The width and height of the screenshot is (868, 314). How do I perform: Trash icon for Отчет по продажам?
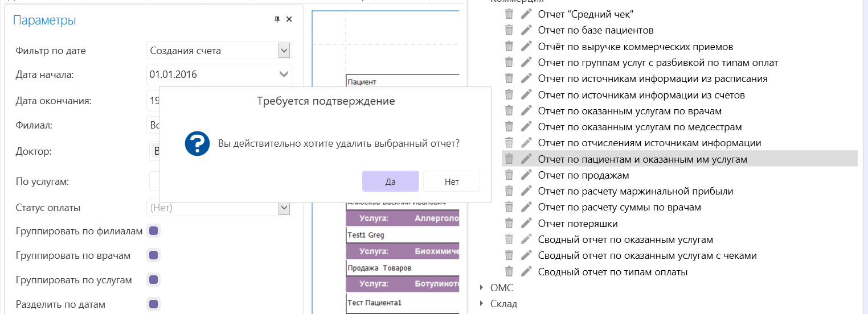(x=509, y=175)
